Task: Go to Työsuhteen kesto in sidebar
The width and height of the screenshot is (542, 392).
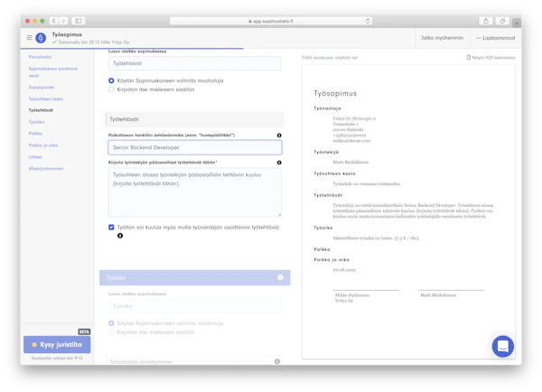Action: pyautogui.click(x=46, y=98)
